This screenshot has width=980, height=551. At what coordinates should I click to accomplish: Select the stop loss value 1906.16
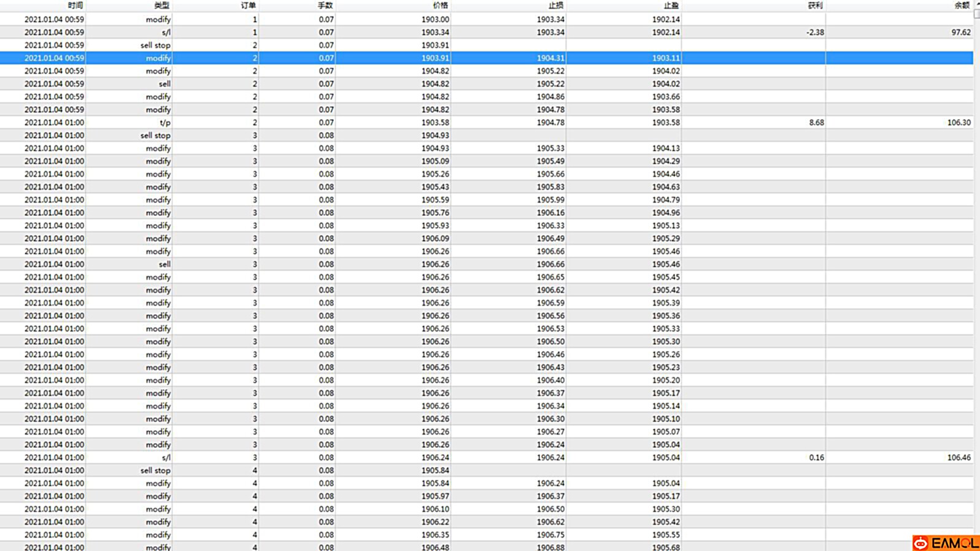pyautogui.click(x=550, y=213)
